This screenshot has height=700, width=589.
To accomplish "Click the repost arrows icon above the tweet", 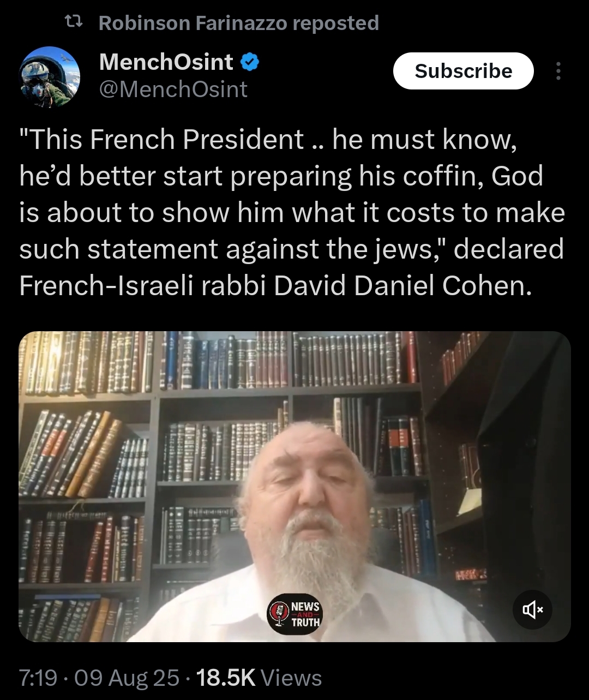I will coord(73,23).
